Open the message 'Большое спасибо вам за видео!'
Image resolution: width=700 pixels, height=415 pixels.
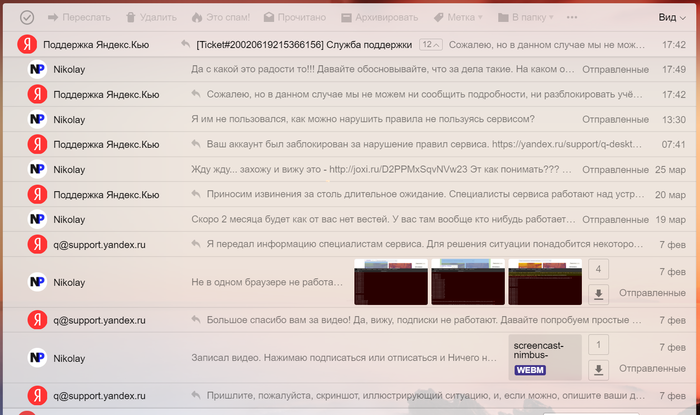point(424,320)
